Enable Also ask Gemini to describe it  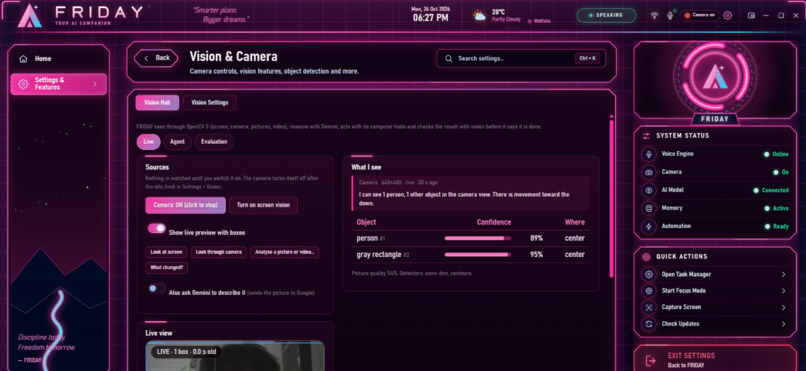point(157,288)
